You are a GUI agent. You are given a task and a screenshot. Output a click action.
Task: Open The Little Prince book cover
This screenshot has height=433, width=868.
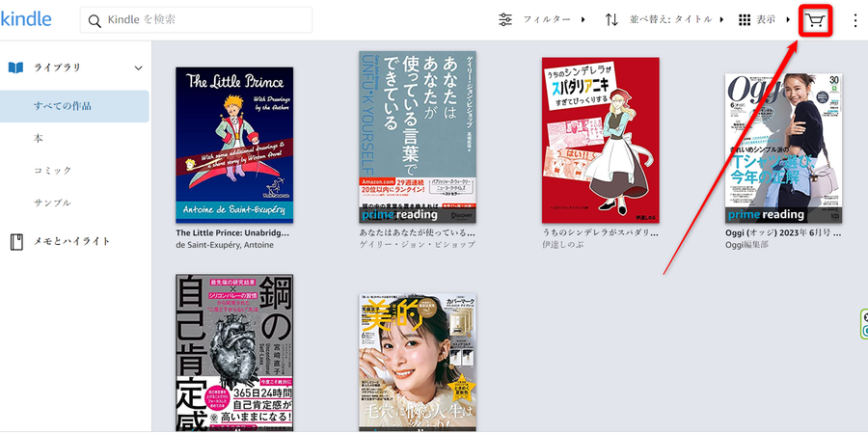pyautogui.click(x=234, y=145)
